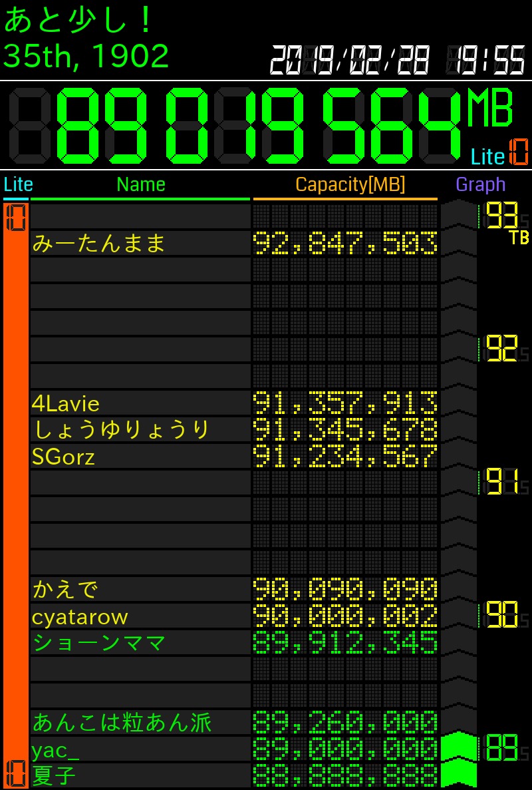Select the name 4Lavie
Viewport: 532px width, 790px height.
pos(65,403)
